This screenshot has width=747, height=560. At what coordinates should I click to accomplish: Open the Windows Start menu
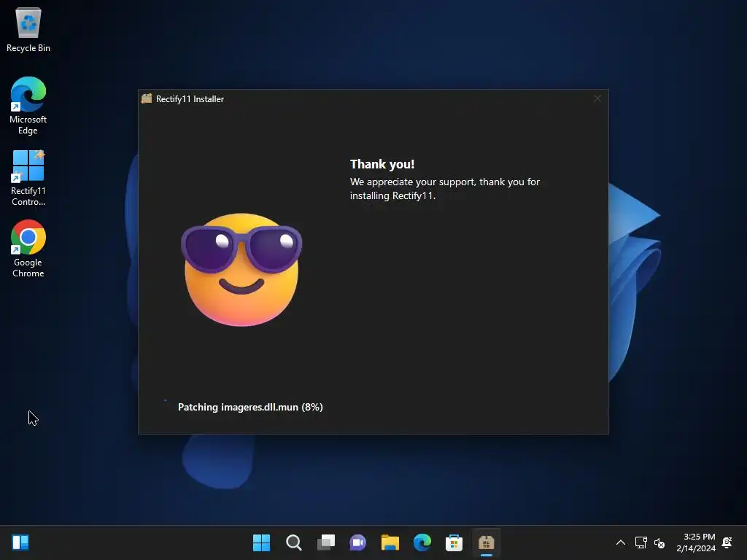pos(262,542)
